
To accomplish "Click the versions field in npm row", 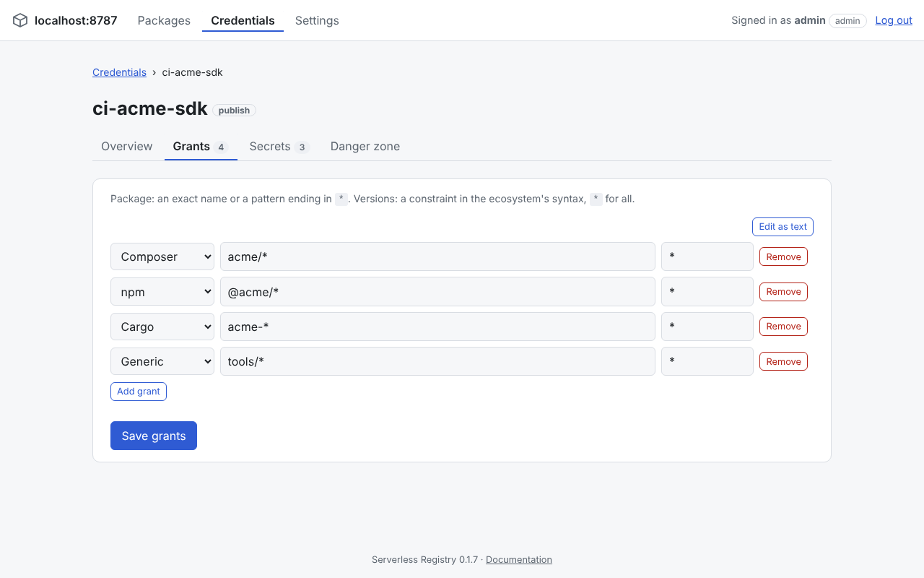I will pyautogui.click(x=707, y=292).
